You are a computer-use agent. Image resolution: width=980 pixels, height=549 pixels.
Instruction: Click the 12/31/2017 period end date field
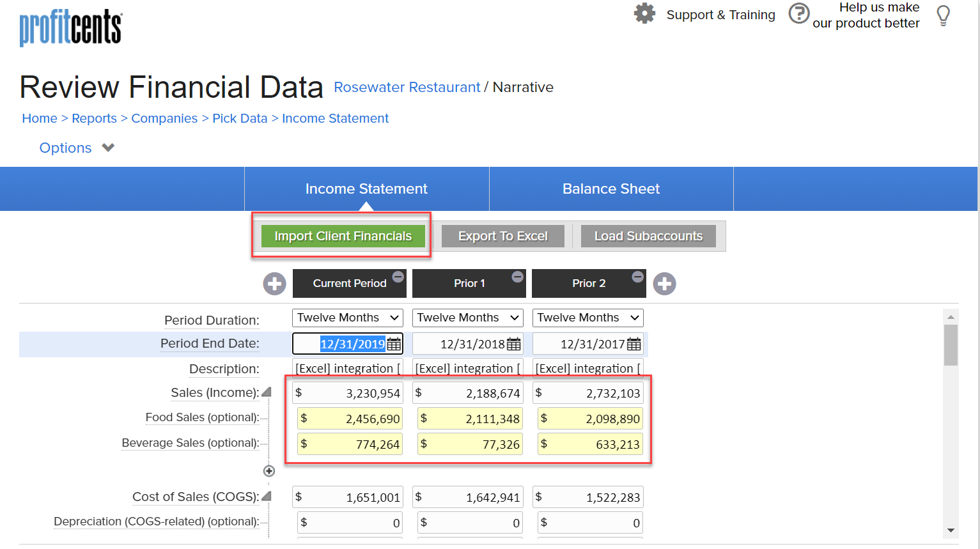[588, 344]
